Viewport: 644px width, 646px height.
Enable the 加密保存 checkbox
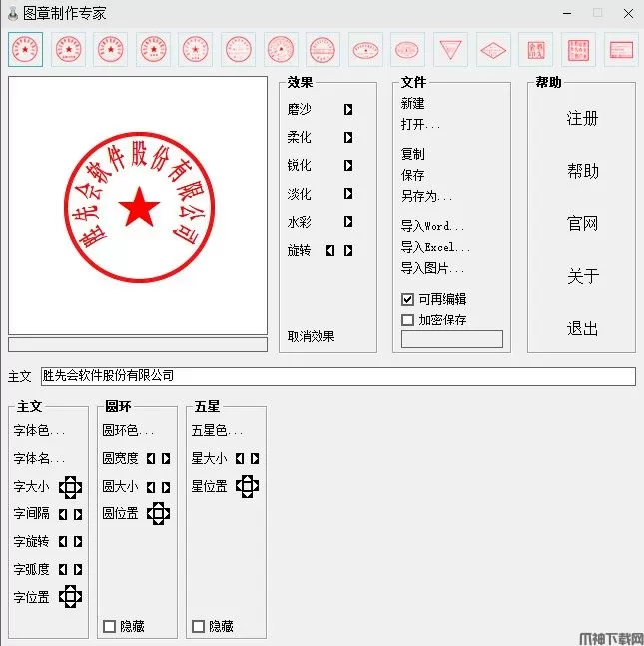pos(408,320)
